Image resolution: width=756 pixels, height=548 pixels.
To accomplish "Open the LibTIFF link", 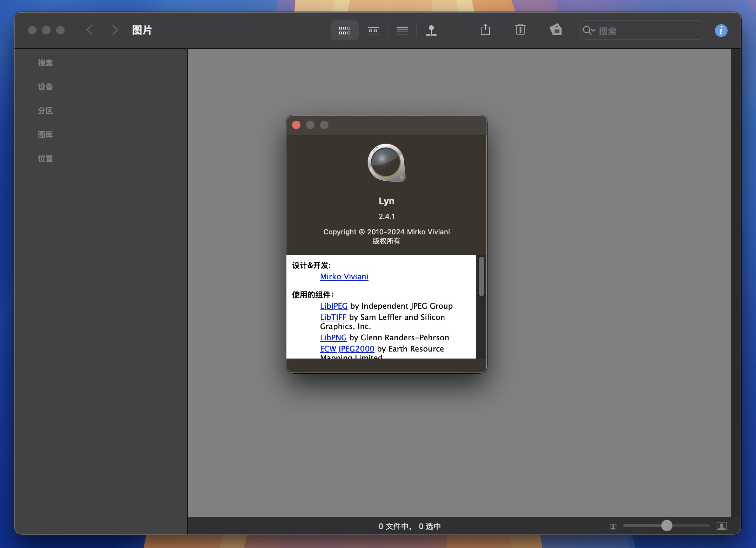I will (333, 317).
